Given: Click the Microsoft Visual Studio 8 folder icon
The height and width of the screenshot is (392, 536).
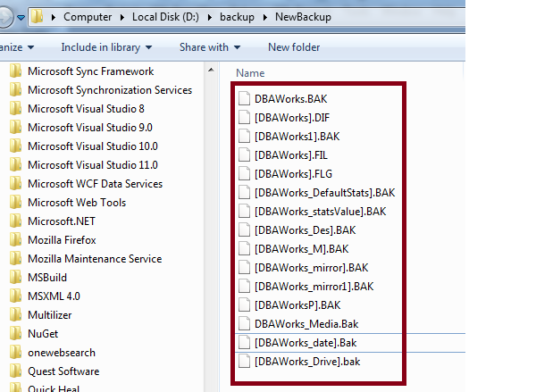Looking at the screenshot, I should point(15,109).
